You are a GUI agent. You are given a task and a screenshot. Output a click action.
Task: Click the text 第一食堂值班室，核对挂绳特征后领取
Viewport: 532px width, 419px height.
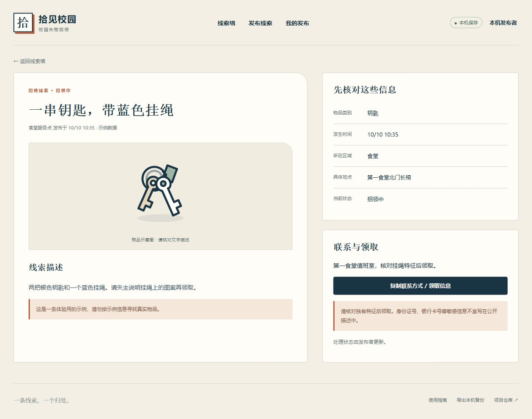(x=386, y=266)
